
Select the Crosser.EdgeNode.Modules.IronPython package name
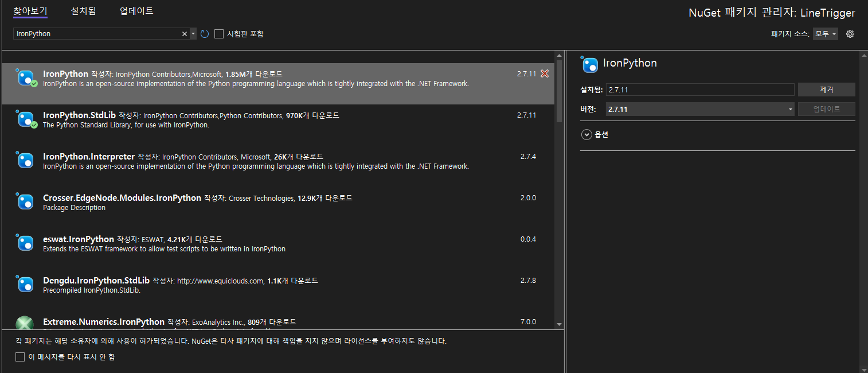(122, 198)
